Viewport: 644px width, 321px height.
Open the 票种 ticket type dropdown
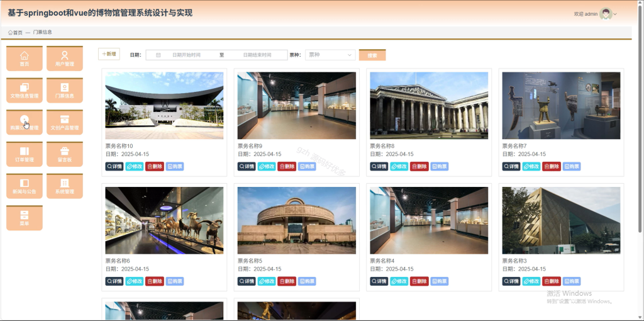pos(330,55)
